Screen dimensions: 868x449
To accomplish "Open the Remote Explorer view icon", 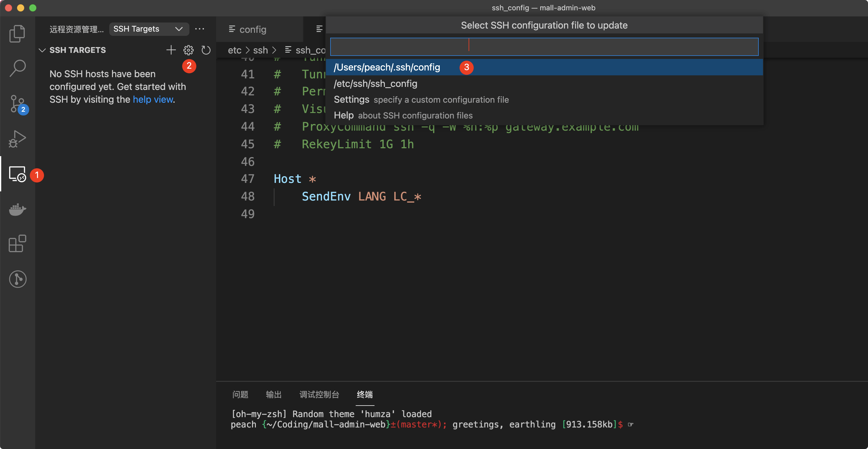I will [17, 174].
